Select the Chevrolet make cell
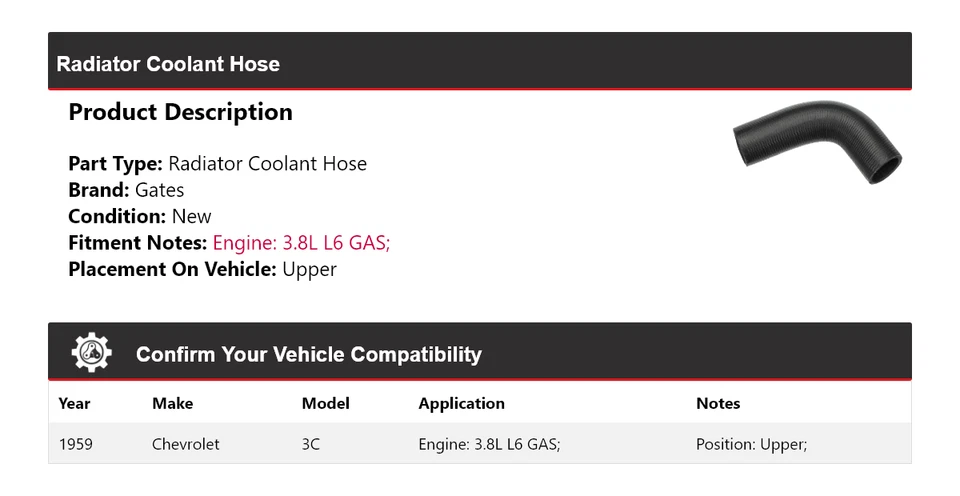Viewport: 960px width, 496px height. (x=185, y=444)
